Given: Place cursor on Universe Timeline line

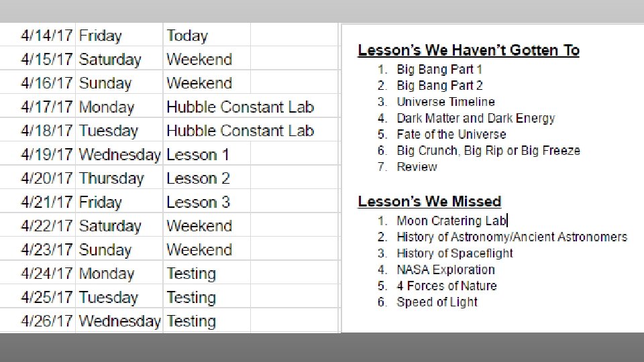Looking at the screenshot, I should click(x=445, y=102).
